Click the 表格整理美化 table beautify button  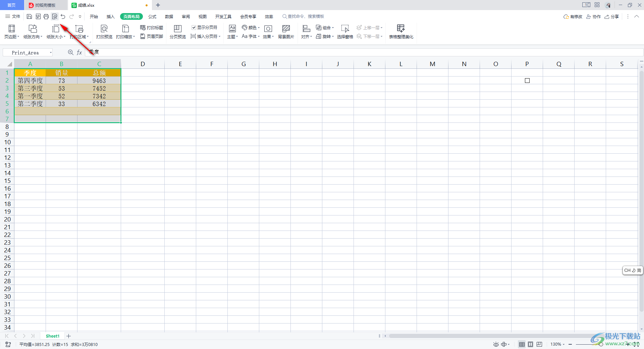coord(401,32)
